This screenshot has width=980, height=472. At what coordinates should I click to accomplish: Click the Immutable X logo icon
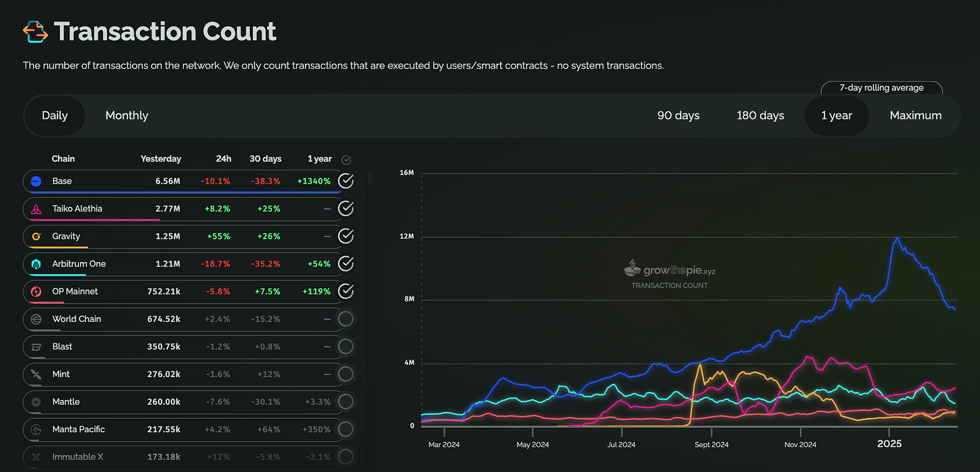point(36,457)
